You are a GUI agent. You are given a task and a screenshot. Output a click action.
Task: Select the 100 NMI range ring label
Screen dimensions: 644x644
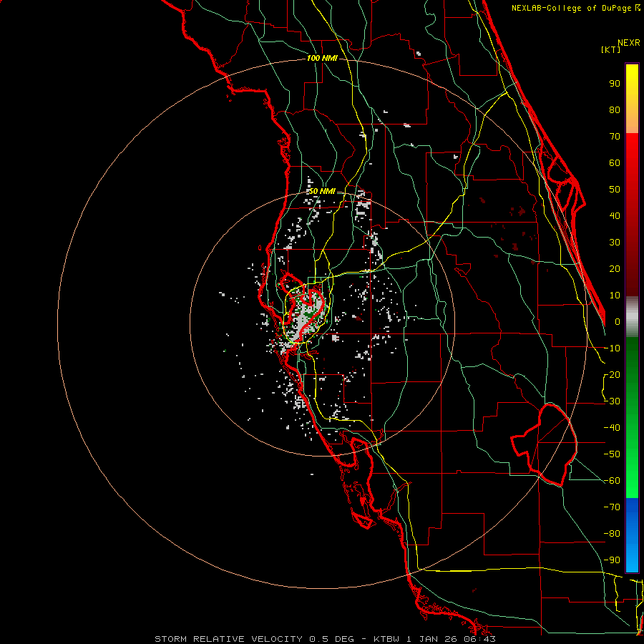(x=322, y=58)
